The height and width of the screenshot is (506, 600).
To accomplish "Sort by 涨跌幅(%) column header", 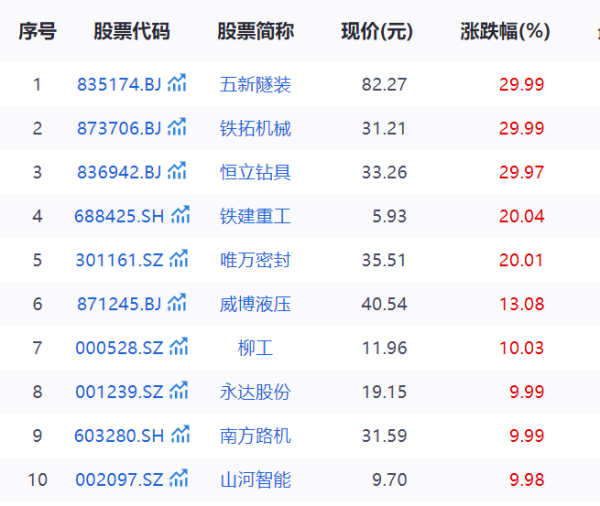I will pyautogui.click(x=505, y=31).
